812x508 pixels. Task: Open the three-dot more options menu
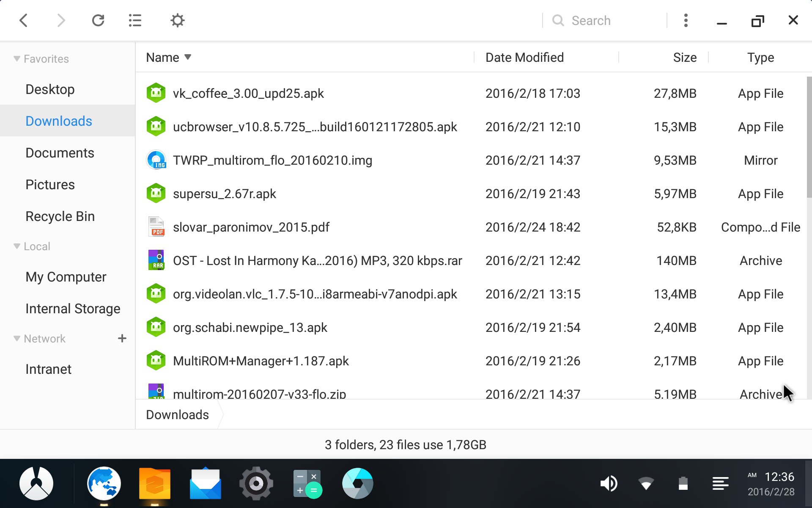coord(686,20)
